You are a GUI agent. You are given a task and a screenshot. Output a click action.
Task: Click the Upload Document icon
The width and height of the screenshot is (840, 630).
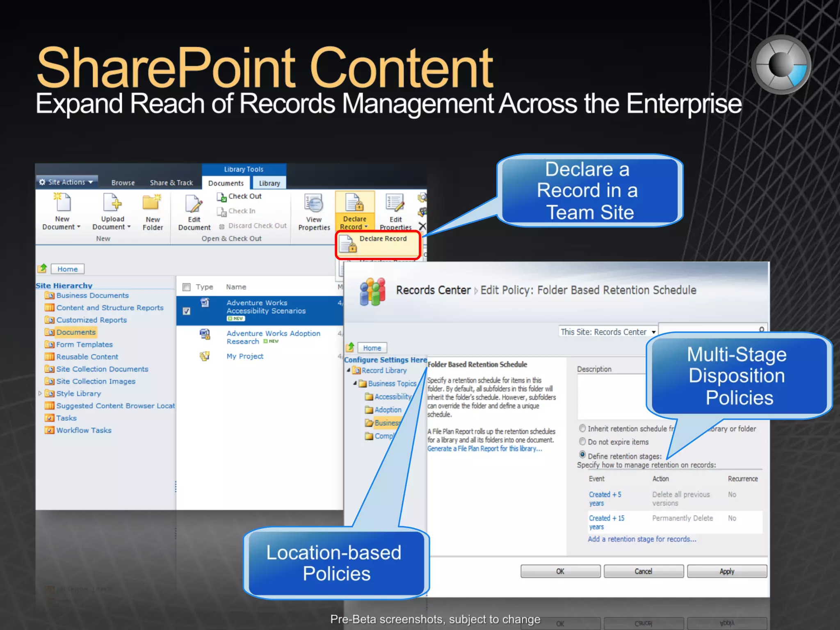112,203
